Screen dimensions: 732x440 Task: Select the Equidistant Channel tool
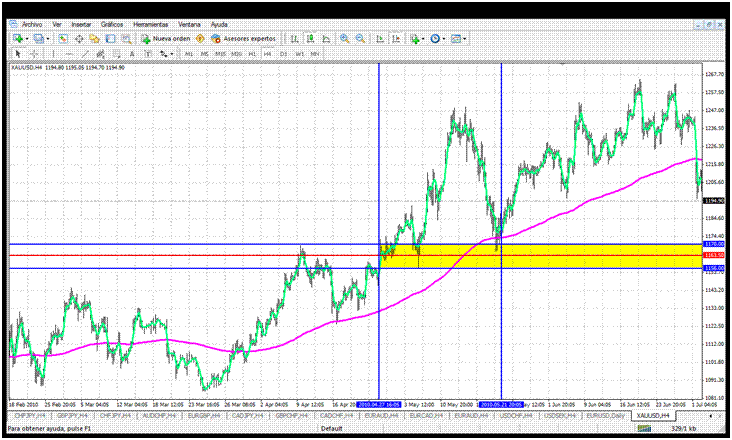pos(100,54)
